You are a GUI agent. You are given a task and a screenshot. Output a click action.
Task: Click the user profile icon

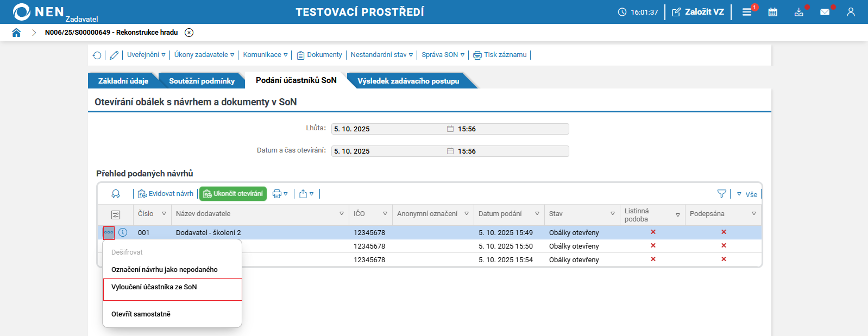click(x=851, y=12)
